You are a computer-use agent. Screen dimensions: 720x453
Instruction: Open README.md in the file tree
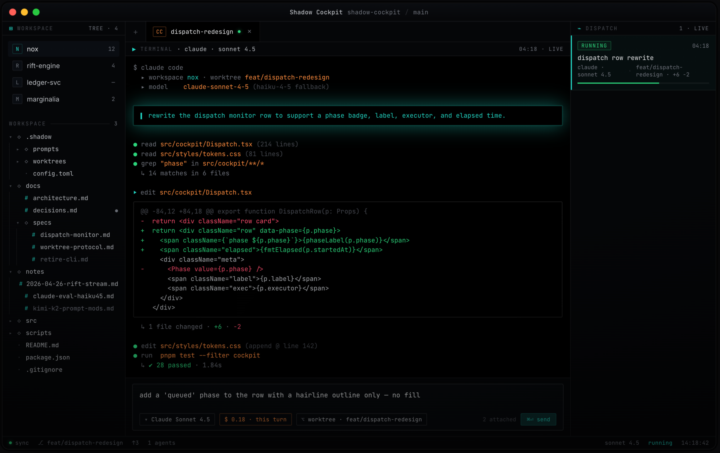point(42,345)
